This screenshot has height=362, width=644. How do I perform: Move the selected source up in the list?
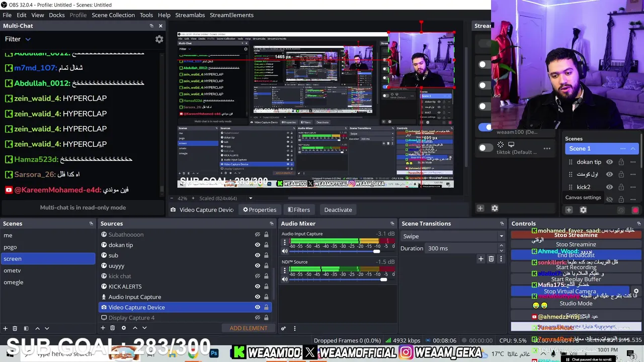pos(135,328)
